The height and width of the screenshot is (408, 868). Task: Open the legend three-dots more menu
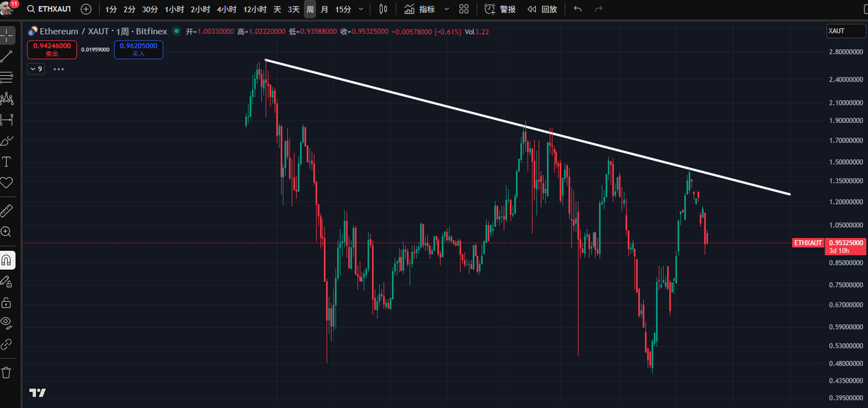(59, 69)
